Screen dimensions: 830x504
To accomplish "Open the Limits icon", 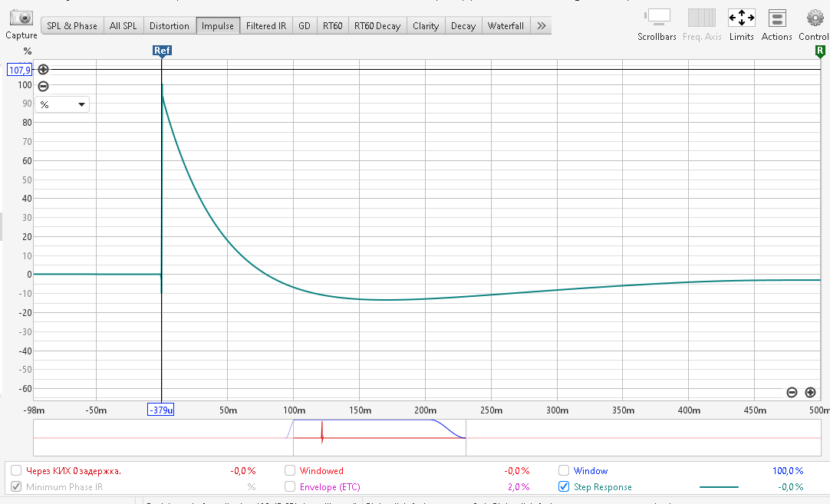I will tap(741, 18).
